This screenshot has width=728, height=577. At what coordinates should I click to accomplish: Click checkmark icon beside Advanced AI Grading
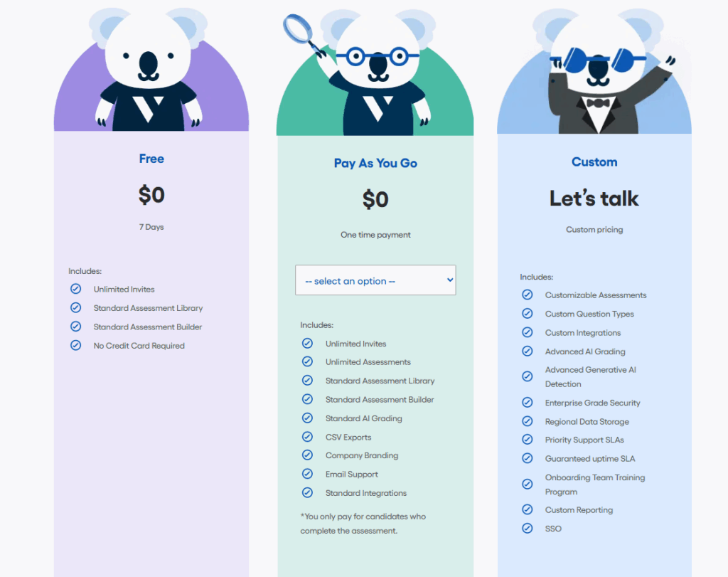click(x=528, y=351)
